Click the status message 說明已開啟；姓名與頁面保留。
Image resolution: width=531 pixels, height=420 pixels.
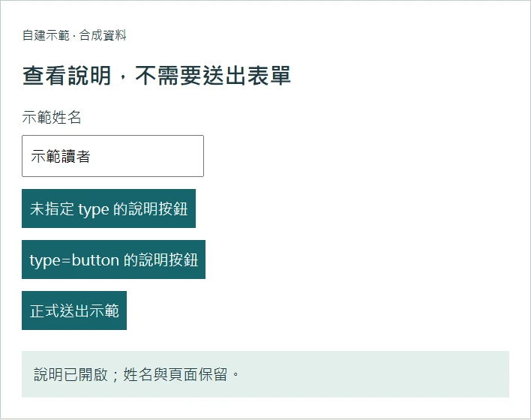click(265, 374)
